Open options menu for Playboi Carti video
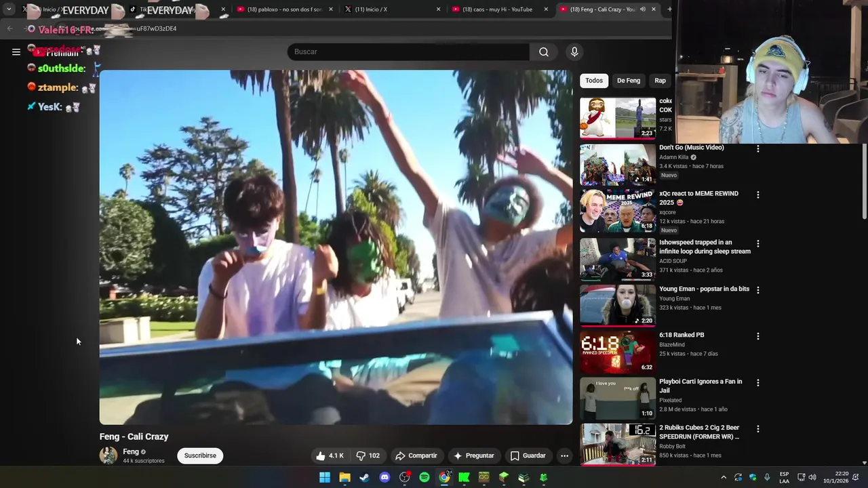This screenshot has width=868, height=488. point(758,382)
